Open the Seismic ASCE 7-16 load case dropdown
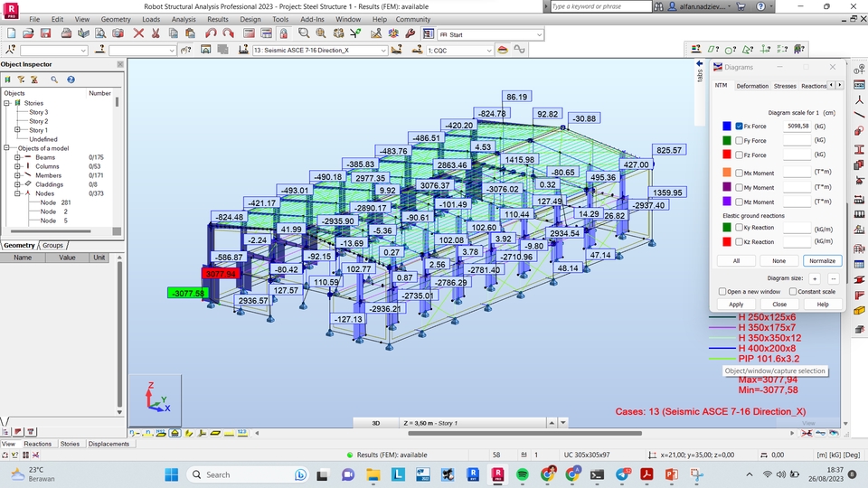The image size is (868, 488). 383,51
